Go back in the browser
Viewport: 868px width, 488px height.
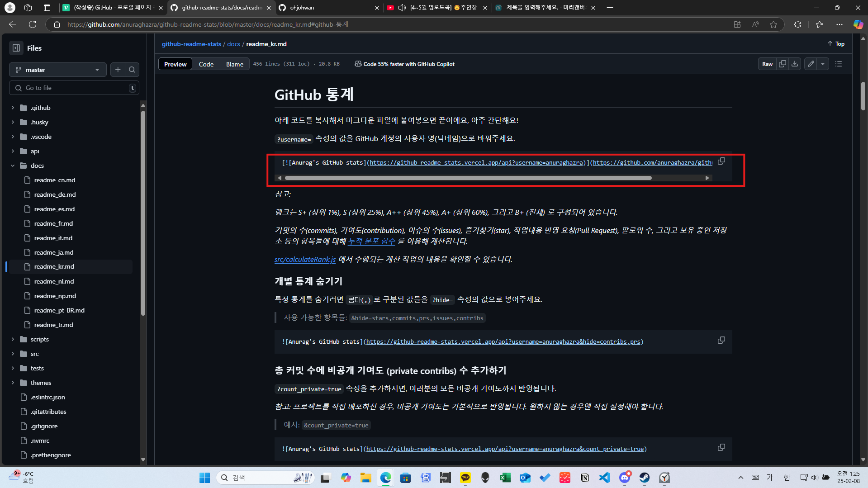point(13,24)
